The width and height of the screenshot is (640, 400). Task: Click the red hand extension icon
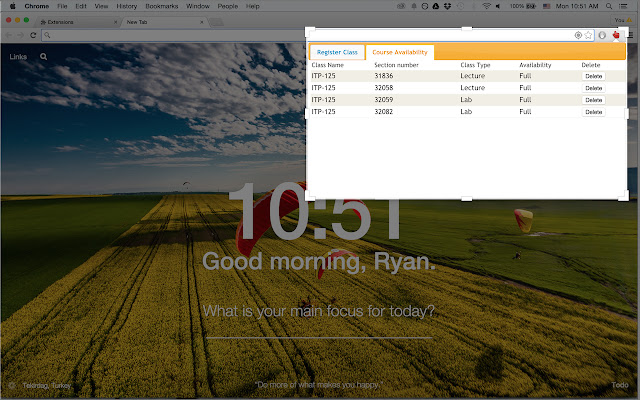pyautogui.click(x=616, y=35)
